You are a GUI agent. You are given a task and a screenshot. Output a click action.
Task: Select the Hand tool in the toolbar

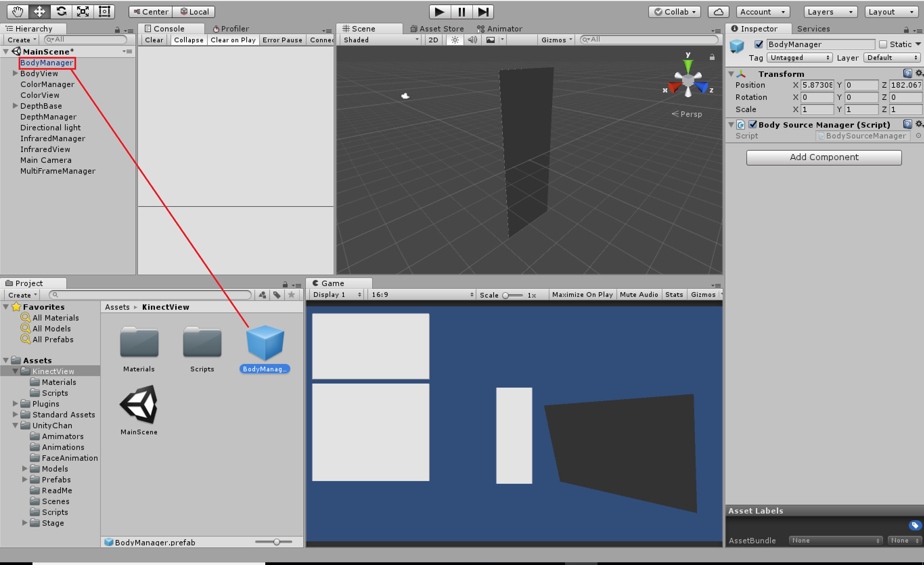tap(17, 12)
